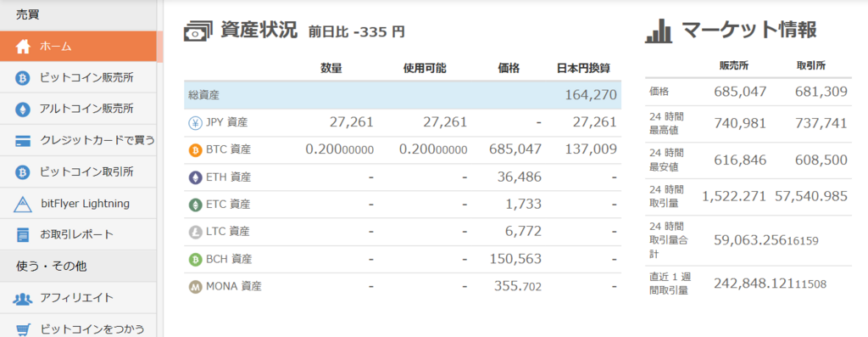Click the 24-hour low 616,846
This screenshot has width=868, height=337.
point(741,160)
